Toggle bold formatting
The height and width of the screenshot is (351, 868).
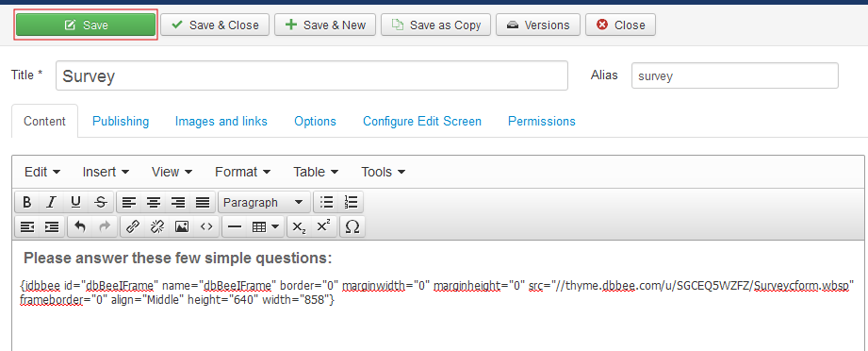tap(26, 203)
